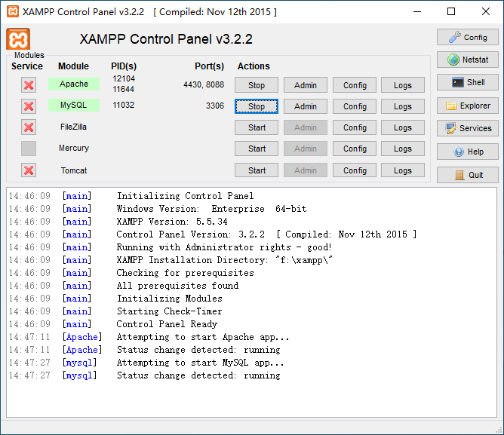This screenshot has width=504, height=435.
Task: Toggle the Apache service install checkbox
Action: coord(29,85)
